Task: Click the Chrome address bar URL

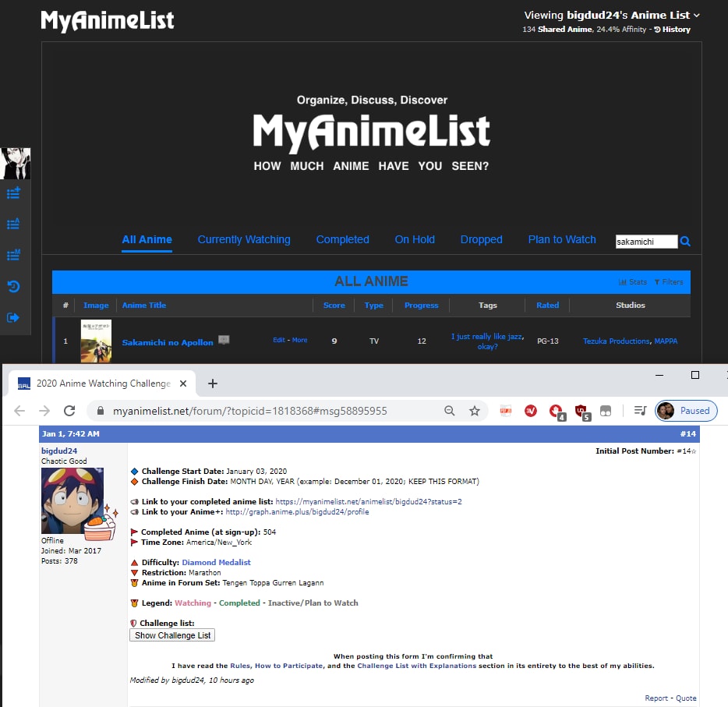Action: [249, 411]
